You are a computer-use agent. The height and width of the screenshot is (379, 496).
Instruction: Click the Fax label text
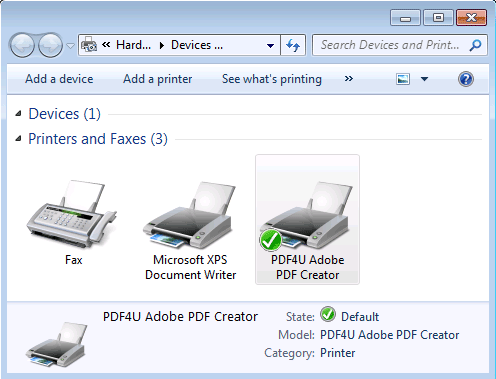[x=73, y=260]
